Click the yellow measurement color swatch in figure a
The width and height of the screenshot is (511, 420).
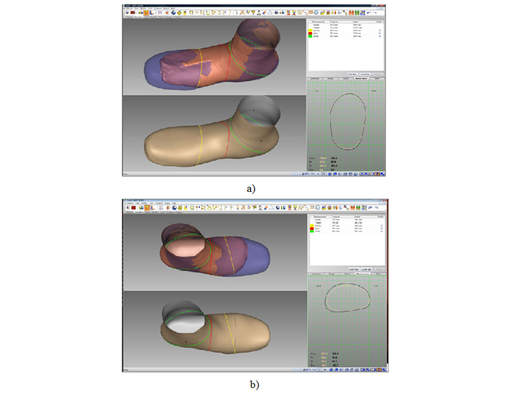pos(309,30)
